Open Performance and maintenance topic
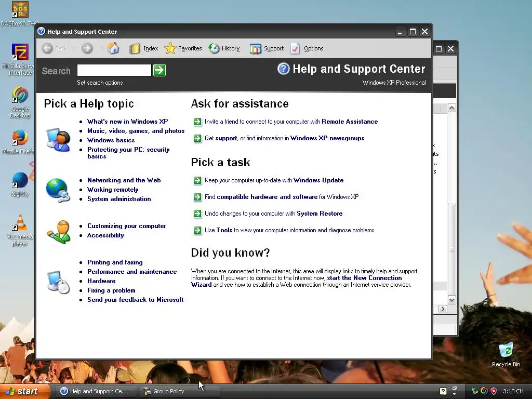The width and height of the screenshot is (532, 399). click(132, 272)
